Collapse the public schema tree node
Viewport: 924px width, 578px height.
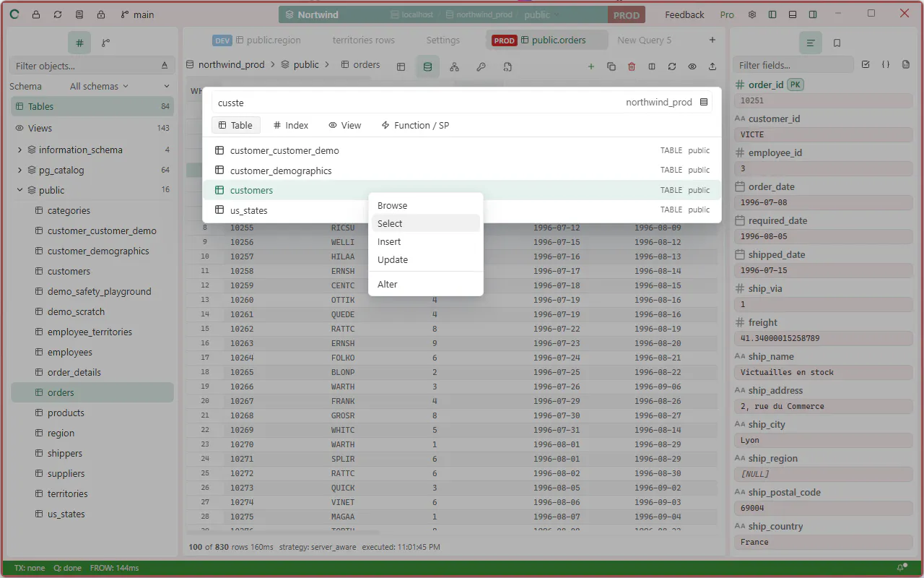tap(19, 190)
